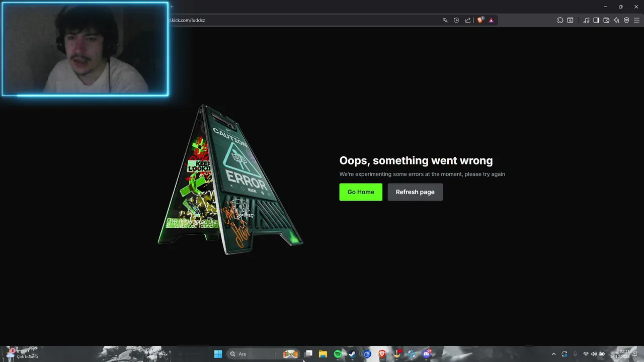The width and height of the screenshot is (644, 362).
Task: Open the Brave Shields lion icon
Action: pos(480,20)
